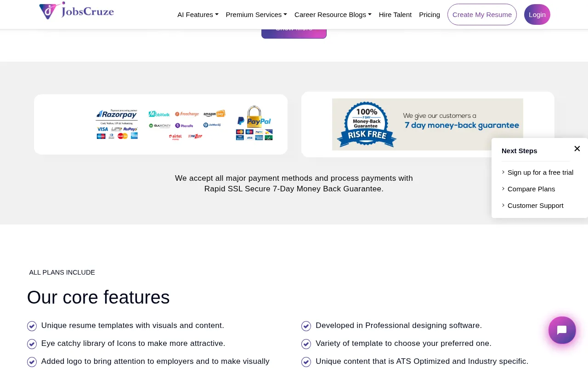Expand the Premium Services dropdown menu
The height and width of the screenshot is (368, 588).
pyautogui.click(x=256, y=15)
